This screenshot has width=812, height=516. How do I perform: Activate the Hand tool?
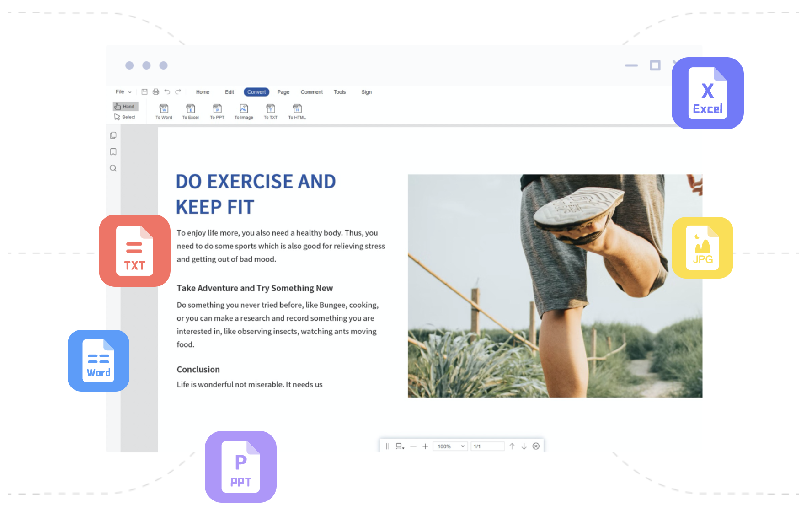[126, 107]
